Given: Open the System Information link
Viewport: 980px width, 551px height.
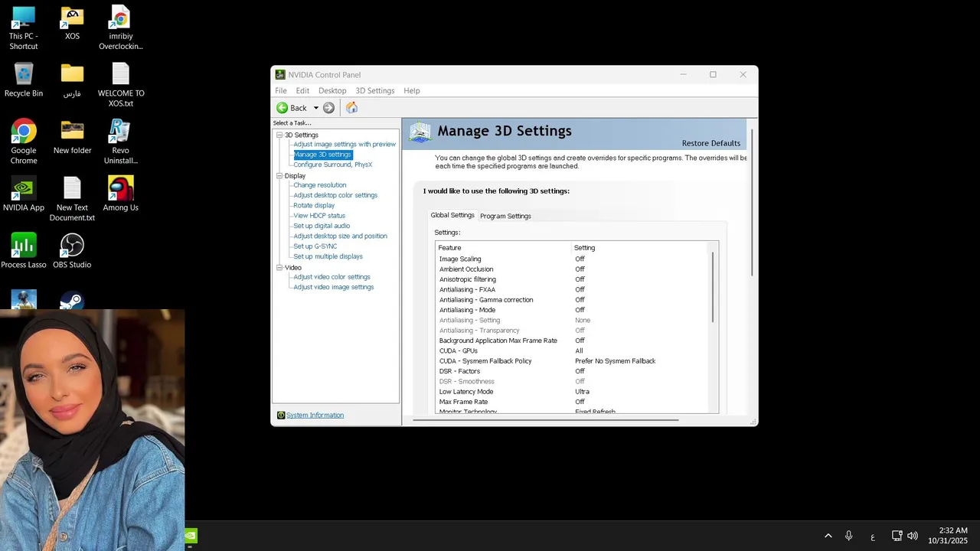Looking at the screenshot, I should click(315, 416).
